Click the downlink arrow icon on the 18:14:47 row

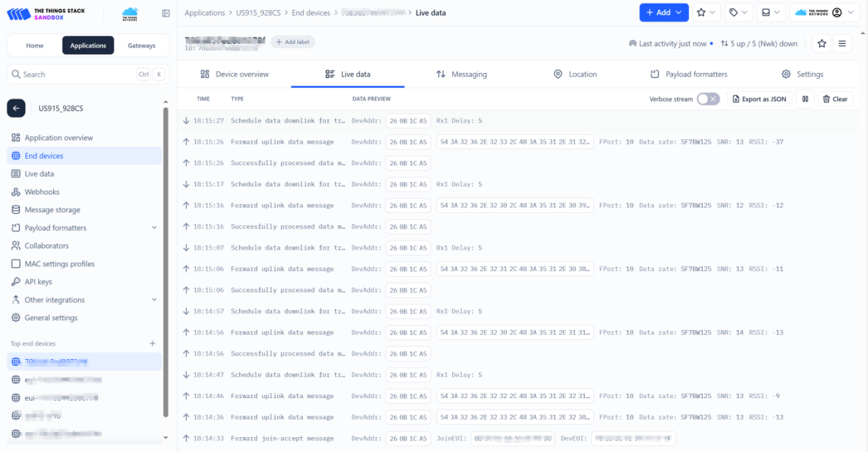186,375
